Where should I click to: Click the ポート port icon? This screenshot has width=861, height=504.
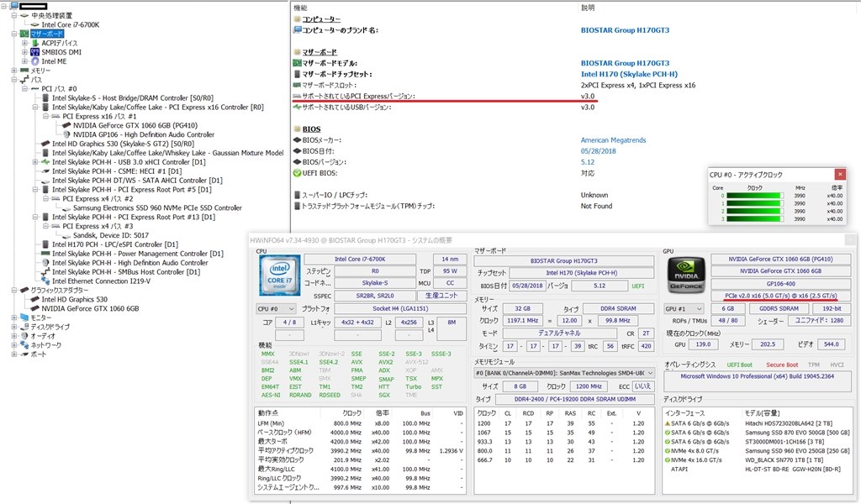24,354
